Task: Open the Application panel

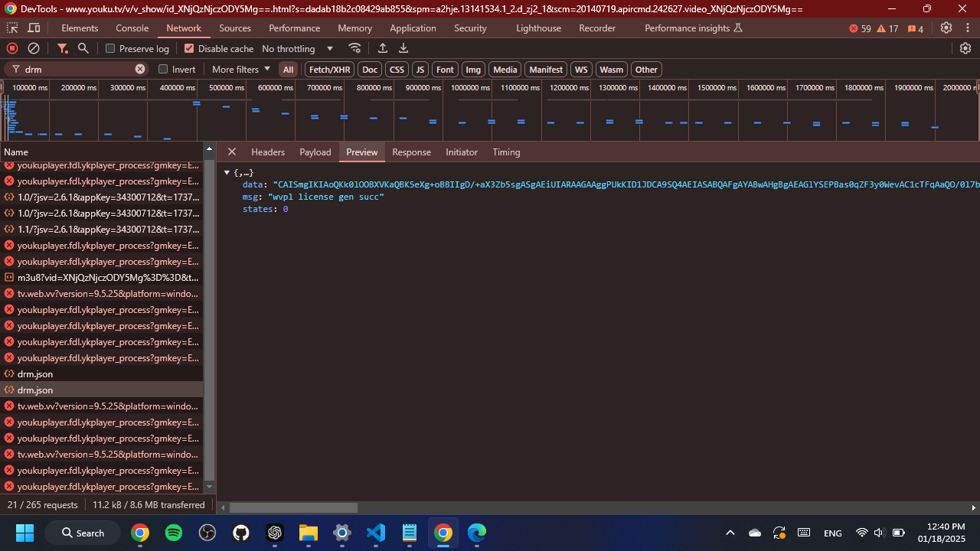Action: [x=413, y=28]
